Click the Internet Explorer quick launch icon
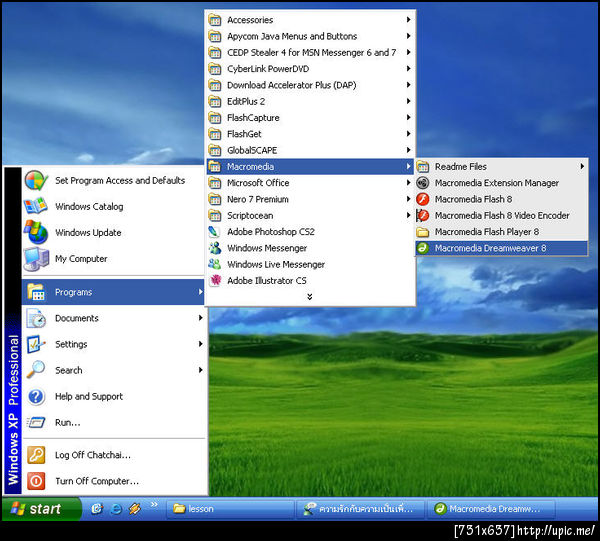The height and width of the screenshot is (541, 600). 116,509
